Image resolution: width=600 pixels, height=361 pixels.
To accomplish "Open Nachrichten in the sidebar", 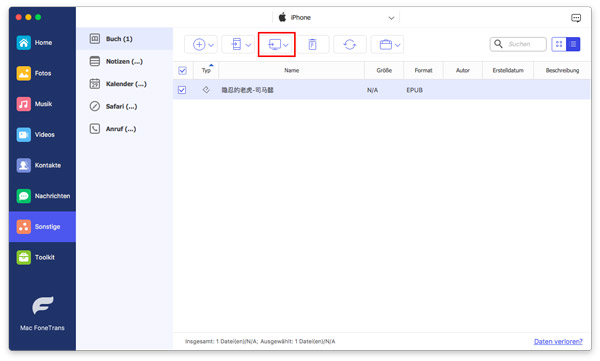I will pyautogui.click(x=42, y=196).
